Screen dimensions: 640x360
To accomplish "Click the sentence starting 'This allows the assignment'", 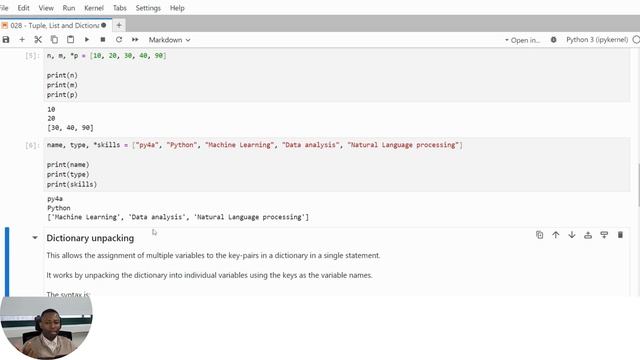I will tap(213, 256).
